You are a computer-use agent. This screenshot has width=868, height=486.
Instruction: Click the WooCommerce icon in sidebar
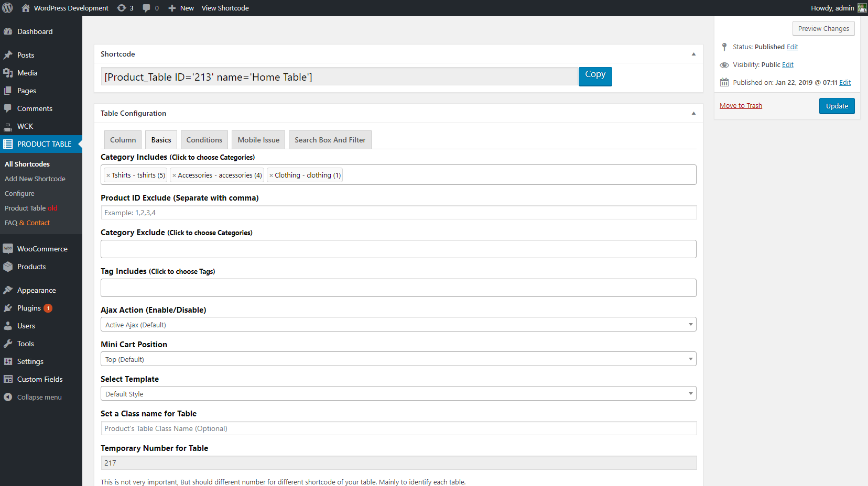tap(8, 249)
